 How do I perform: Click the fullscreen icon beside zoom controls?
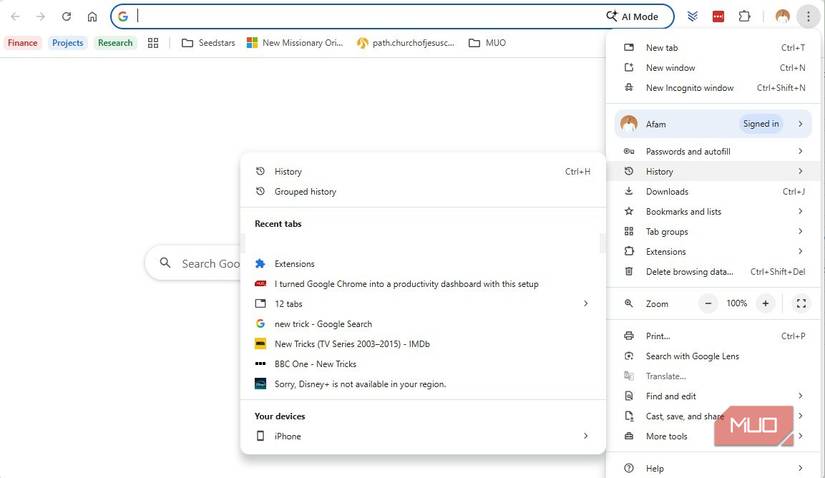point(801,303)
